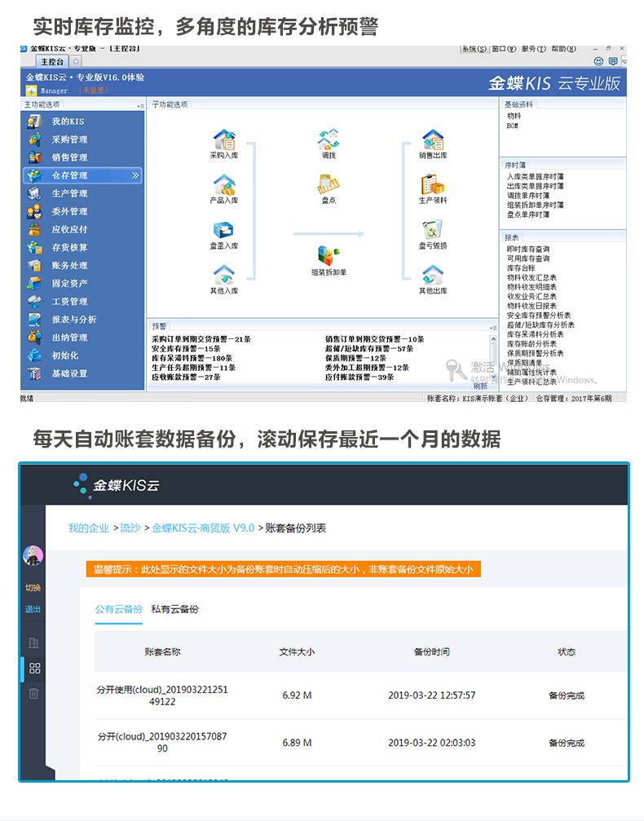Open the 销售出库 sales delivery icon
644x821 pixels.
(x=433, y=139)
